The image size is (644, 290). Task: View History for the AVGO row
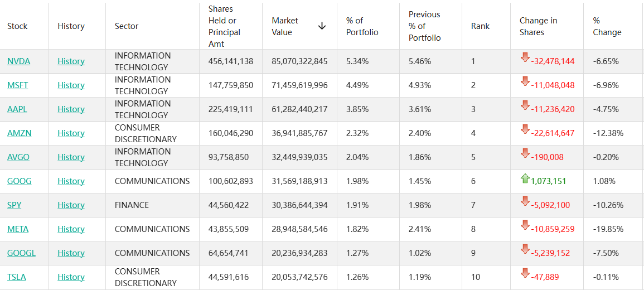coord(71,157)
